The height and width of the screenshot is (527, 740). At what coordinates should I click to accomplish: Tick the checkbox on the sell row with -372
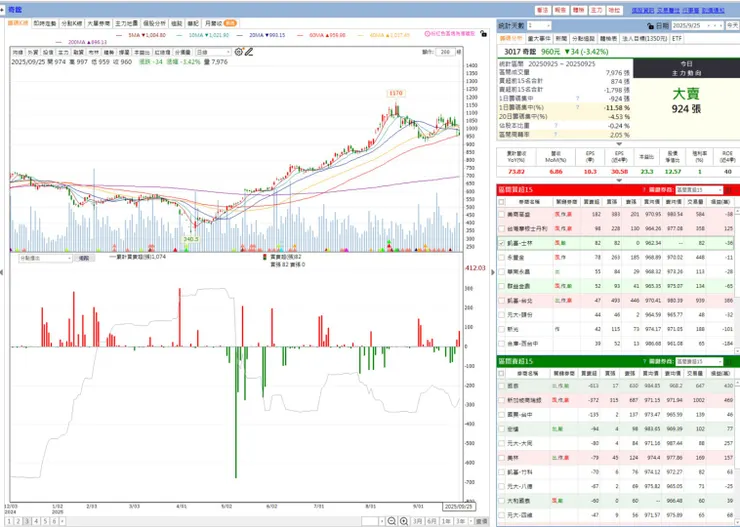point(501,400)
